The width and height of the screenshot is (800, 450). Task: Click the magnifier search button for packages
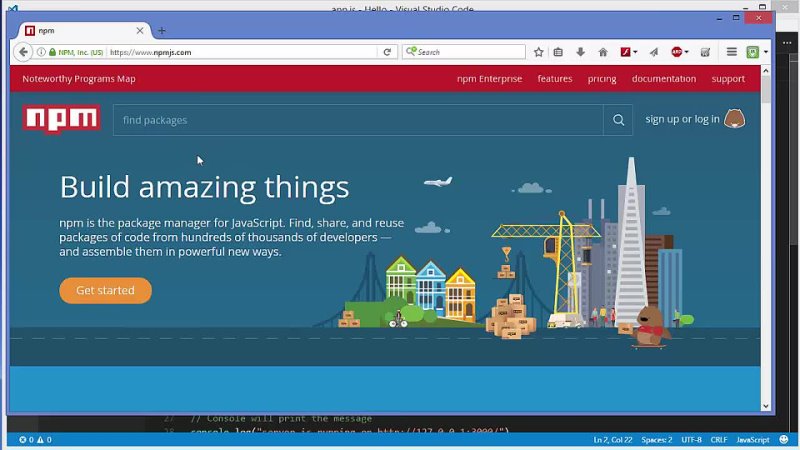[x=618, y=120]
